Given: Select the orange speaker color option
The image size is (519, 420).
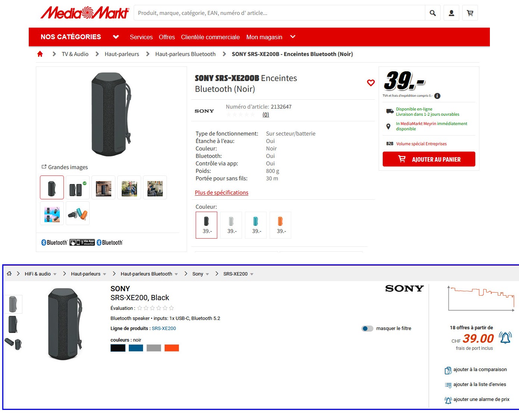Looking at the screenshot, I should 280,225.
